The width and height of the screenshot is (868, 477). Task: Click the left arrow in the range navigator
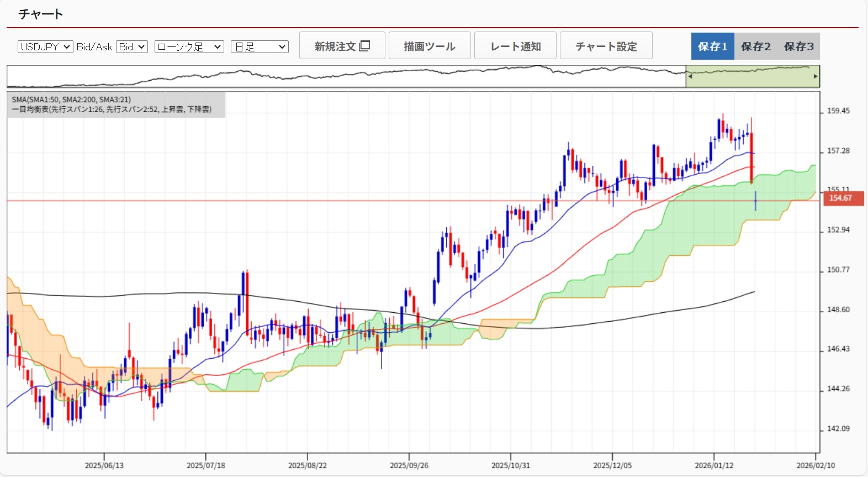pyautogui.click(x=690, y=77)
